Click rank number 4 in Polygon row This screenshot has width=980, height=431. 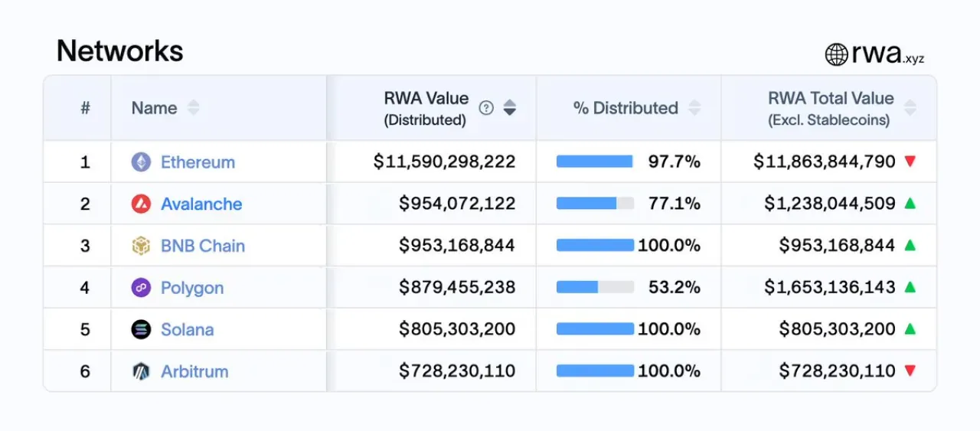tap(85, 288)
